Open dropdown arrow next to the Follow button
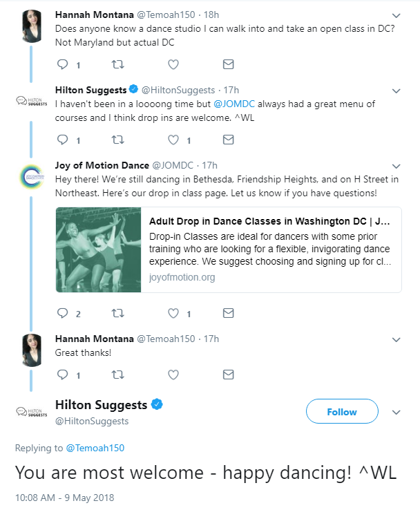The image size is (420, 510). [397, 413]
